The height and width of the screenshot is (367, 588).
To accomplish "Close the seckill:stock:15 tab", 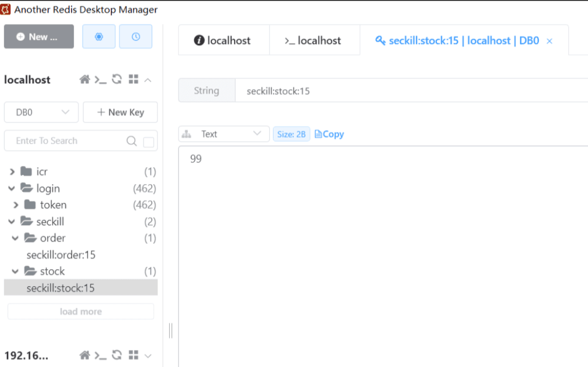I will [549, 41].
